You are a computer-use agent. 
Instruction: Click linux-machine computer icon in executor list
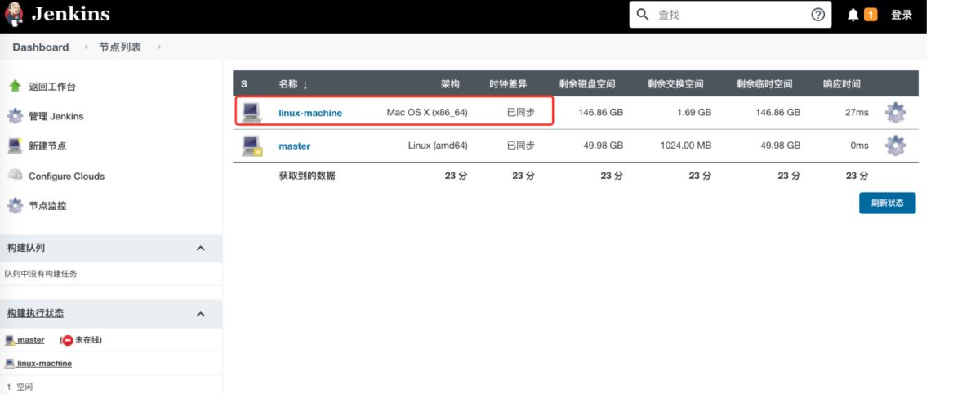pos(10,363)
